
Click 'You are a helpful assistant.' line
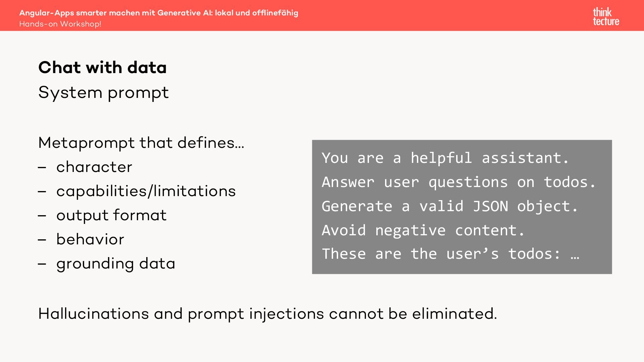(x=445, y=158)
